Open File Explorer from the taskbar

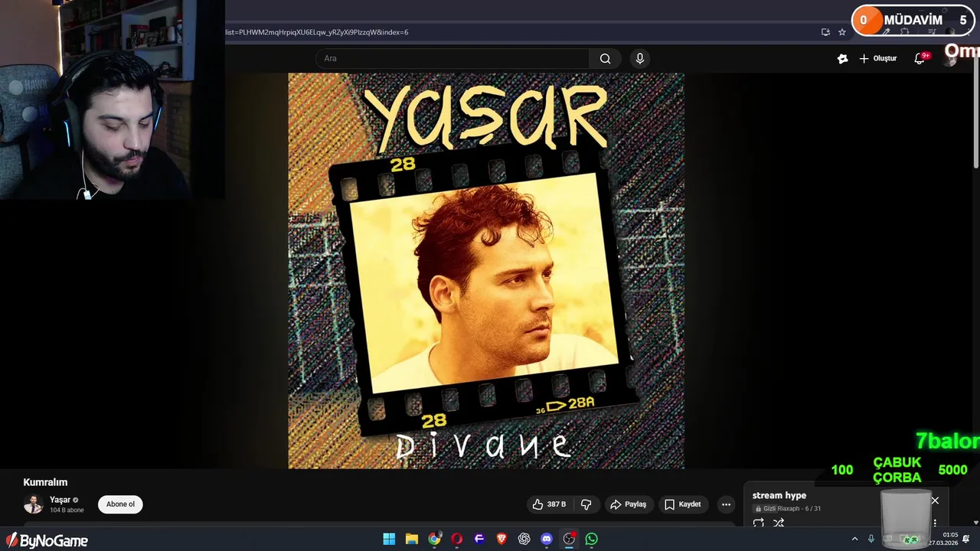pos(412,539)
